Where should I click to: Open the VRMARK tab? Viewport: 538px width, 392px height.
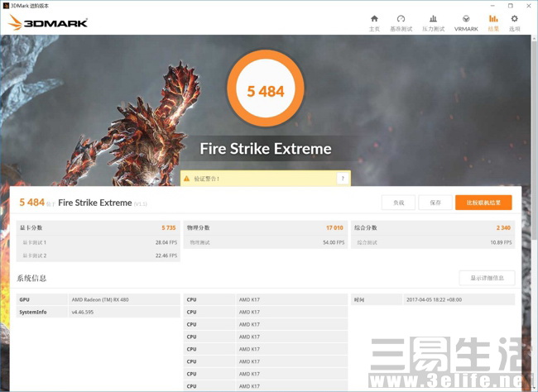coord(466,23)
